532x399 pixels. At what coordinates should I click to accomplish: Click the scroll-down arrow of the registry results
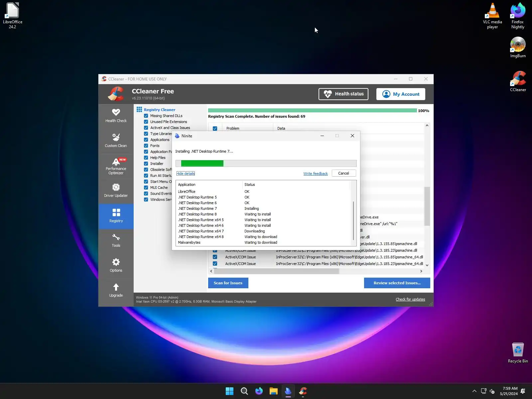427,265
